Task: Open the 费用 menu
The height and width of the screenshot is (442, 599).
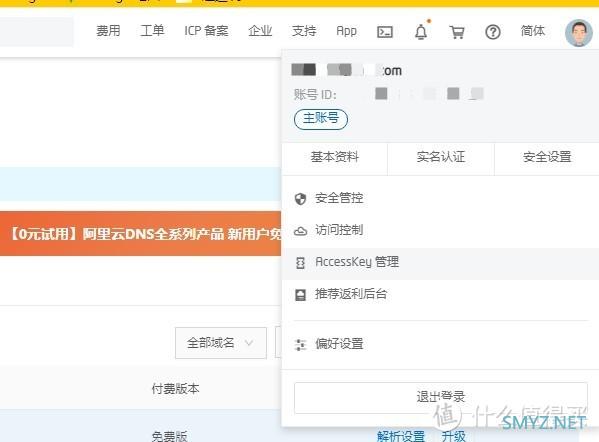Action: (x=108, y=31)
